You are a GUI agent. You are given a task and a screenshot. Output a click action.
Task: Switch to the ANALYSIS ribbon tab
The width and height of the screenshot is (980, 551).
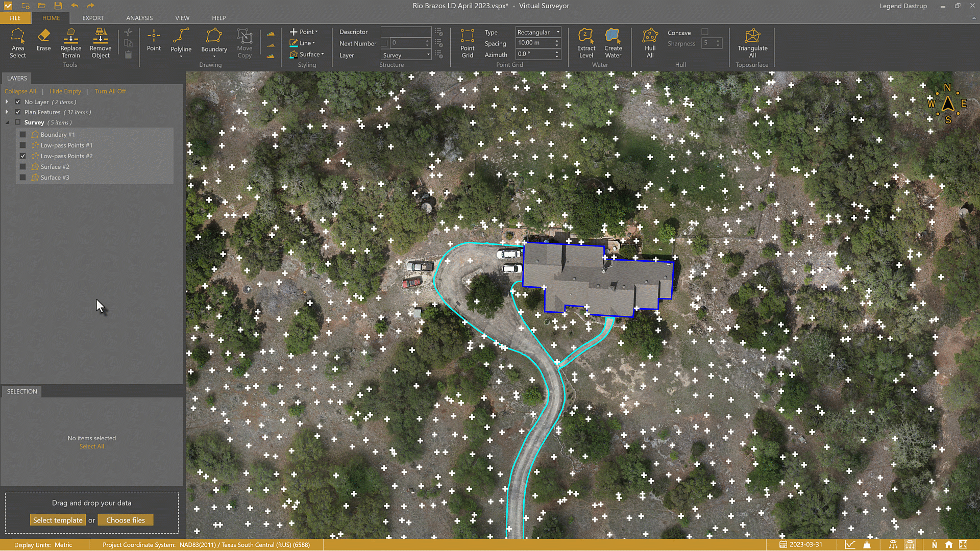click(x=139, y=18)
